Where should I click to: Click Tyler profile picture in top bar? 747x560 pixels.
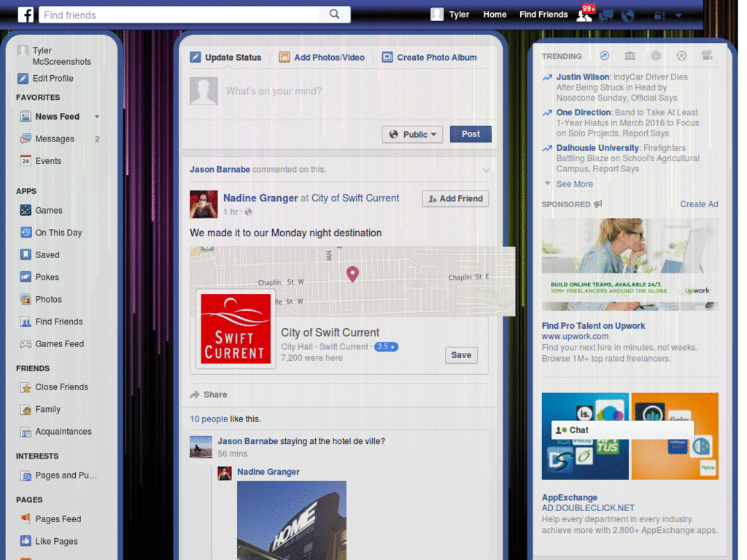(x=437, y=15)
